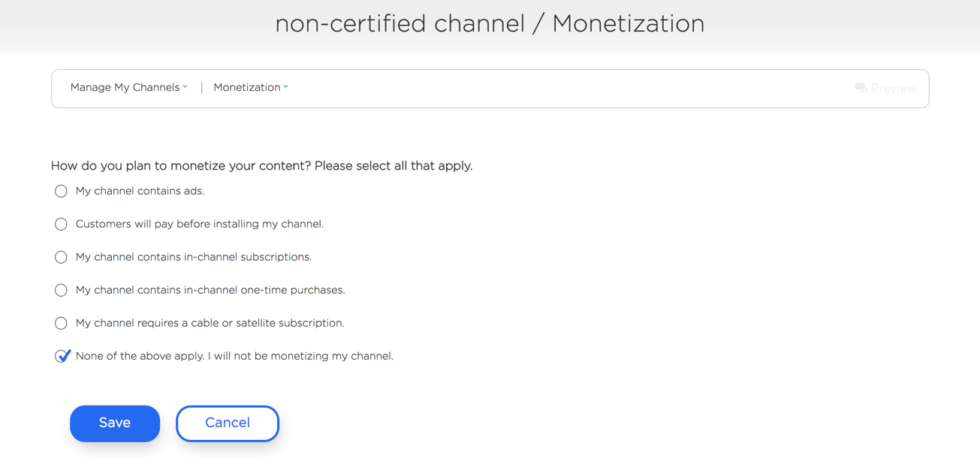Image resolution: width=980 pixels, height=464 pixels.
Task: Enable the in-channel subscriptions option circle
Action: tap(61, 258)
